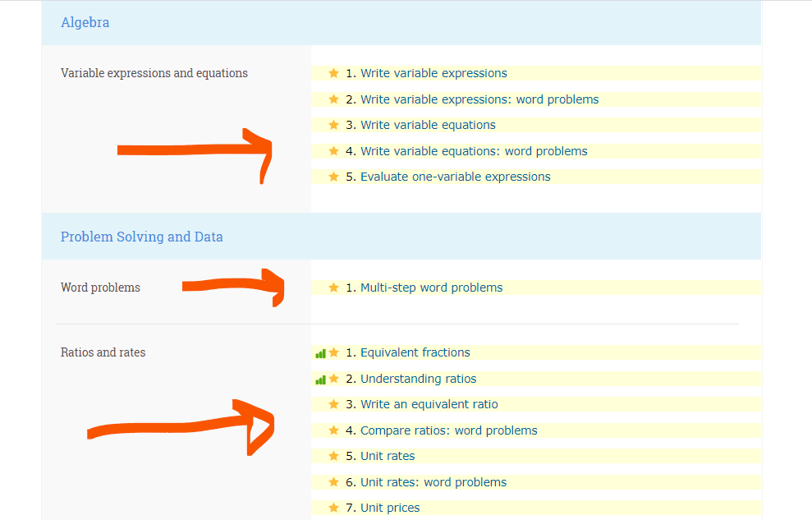812x520 pixels.
Task: Click the star beside Write variable equations
Action: pyautogui.click(x=333, y=125)
